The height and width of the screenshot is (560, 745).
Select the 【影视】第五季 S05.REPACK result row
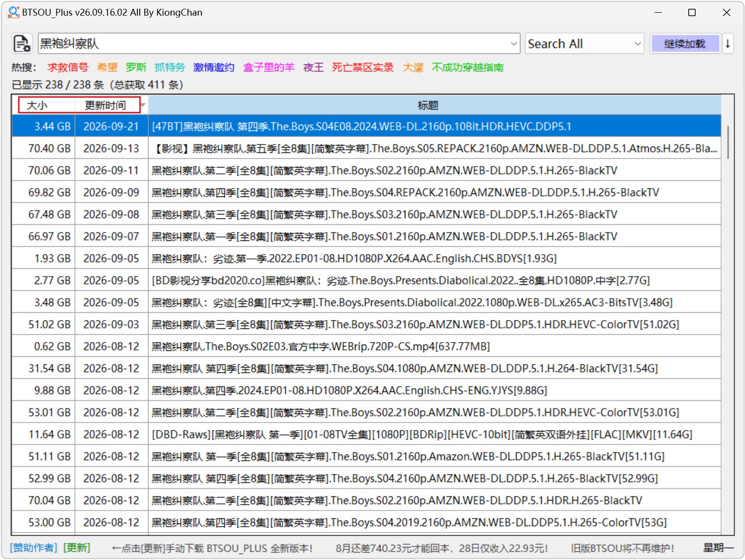(x=366, y=148)
